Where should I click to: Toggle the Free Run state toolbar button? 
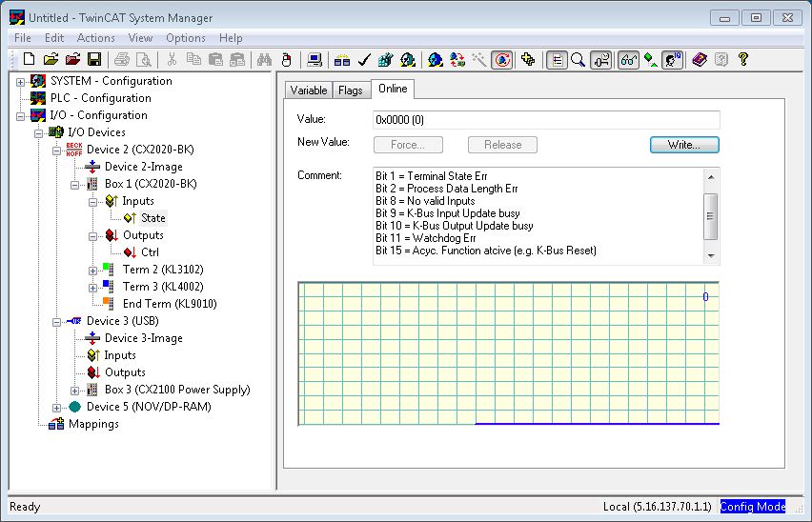click(502, 59)
